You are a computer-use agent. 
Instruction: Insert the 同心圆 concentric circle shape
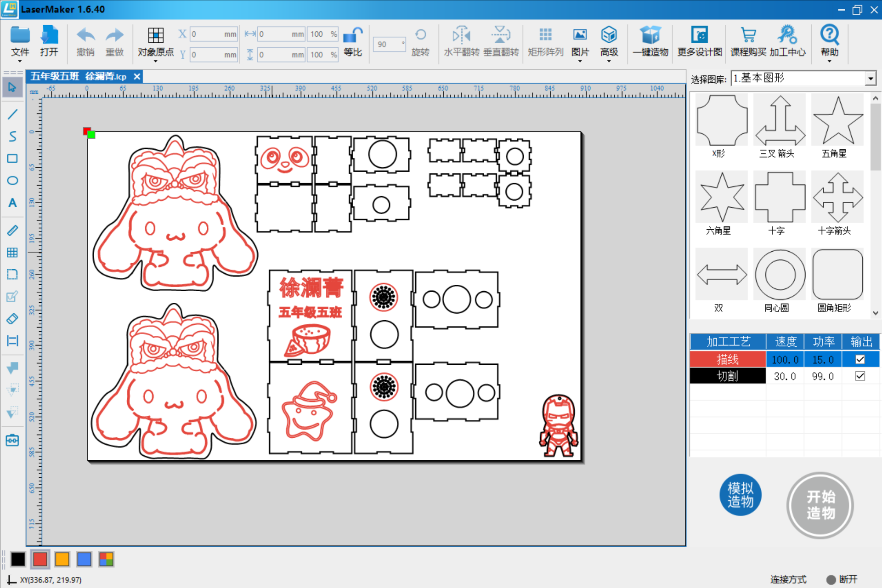click(x=780, y=275)
